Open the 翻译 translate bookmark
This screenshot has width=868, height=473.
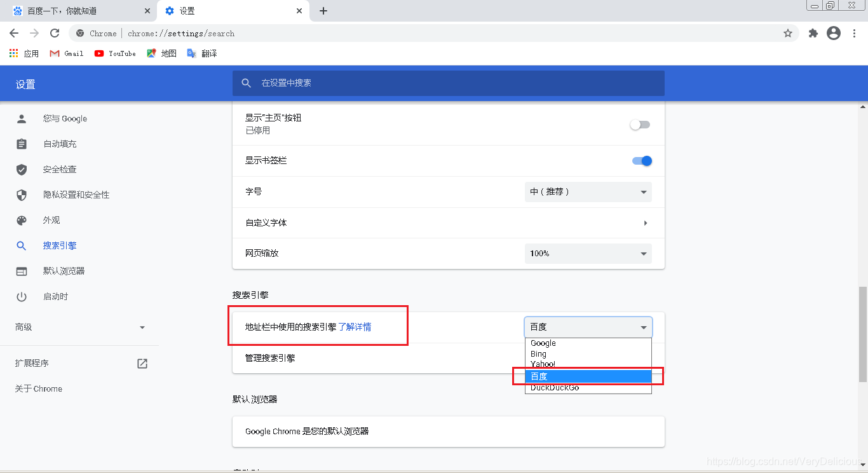[x=202, y=53]
